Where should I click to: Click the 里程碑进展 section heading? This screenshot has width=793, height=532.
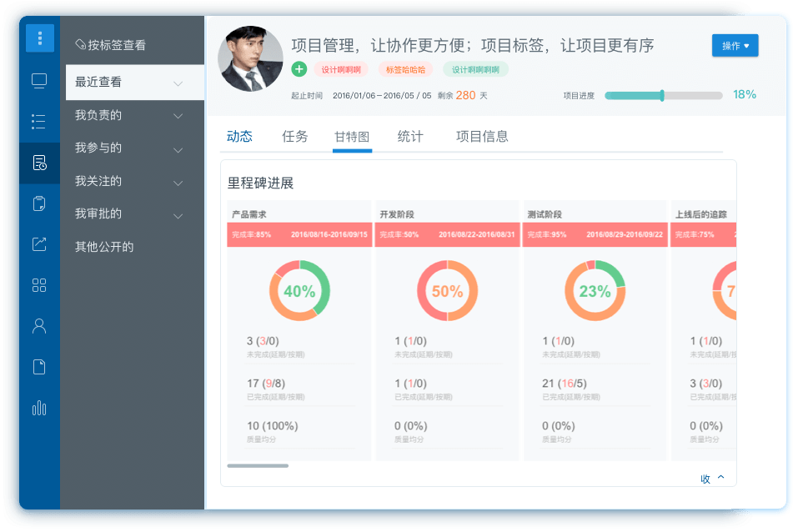(260, 183)
